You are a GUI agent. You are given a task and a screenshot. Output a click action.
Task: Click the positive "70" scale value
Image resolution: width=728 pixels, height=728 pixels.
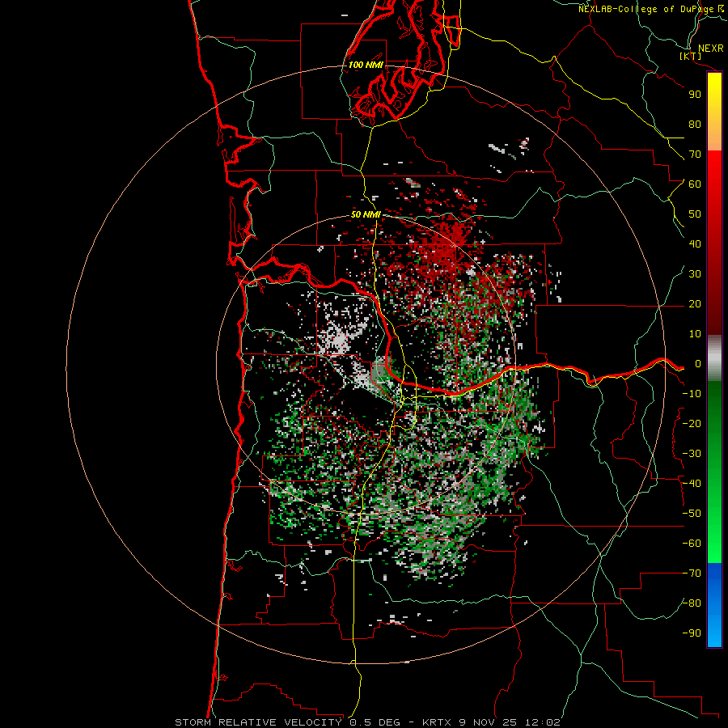tap(695, 154)
